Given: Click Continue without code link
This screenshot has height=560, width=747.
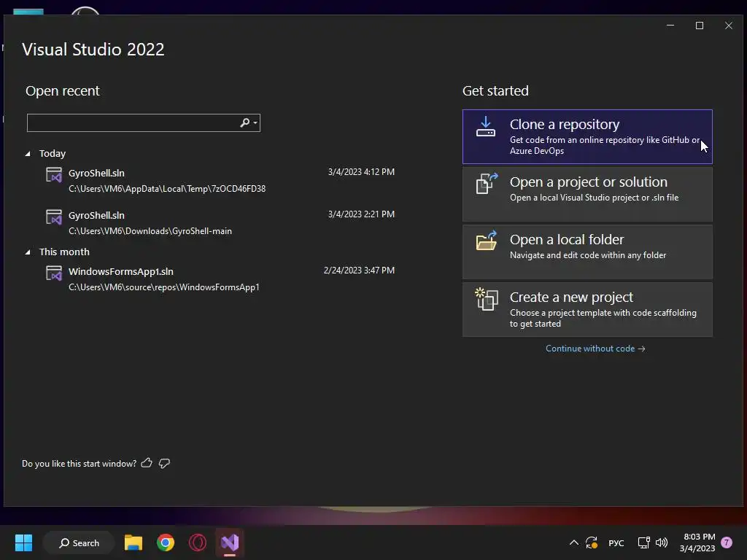Looking at the screenshot, I should (x=595, y=349).
